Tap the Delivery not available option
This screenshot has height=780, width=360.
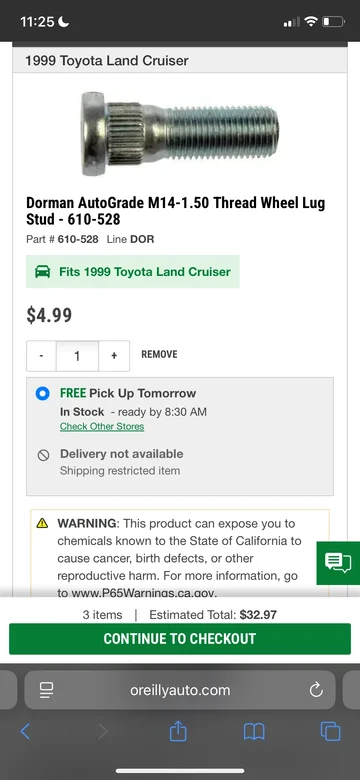pos(121,454)
